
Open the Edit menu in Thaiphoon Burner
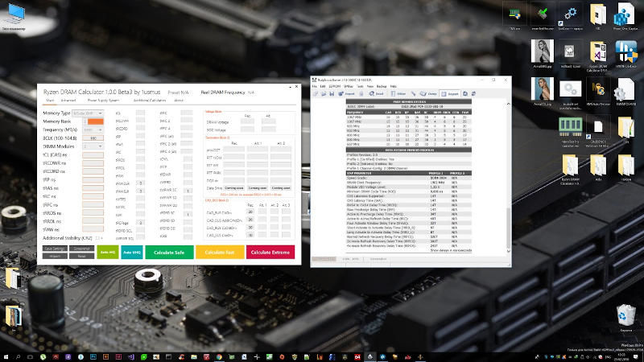pyautogui.click(x=323, y=87)
